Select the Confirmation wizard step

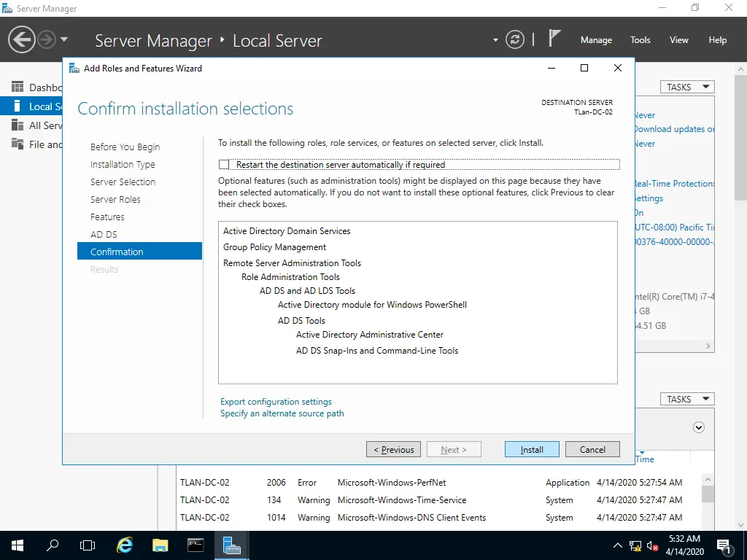tap(139, 252)
